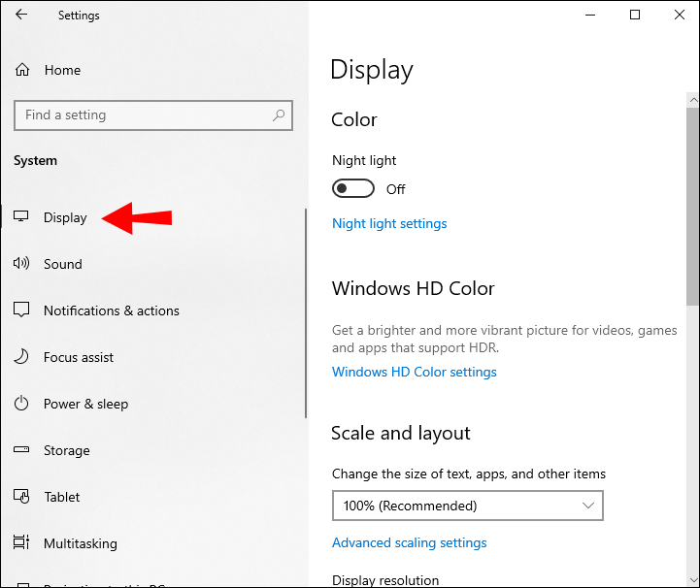Image resolution: width=700 pixels, height=588 pixels.
Task: Go to Sound settings
Action: tap(62, 264)
